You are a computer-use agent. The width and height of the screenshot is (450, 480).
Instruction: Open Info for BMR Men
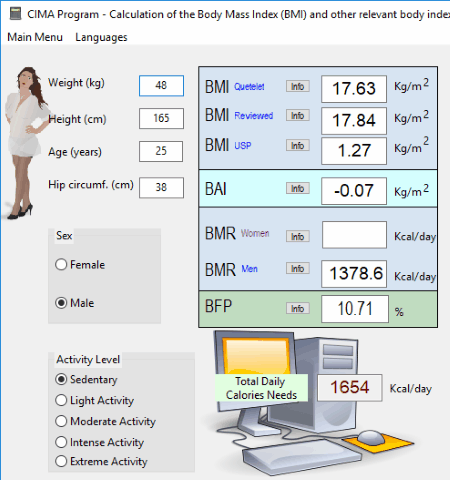pos(298,268)
